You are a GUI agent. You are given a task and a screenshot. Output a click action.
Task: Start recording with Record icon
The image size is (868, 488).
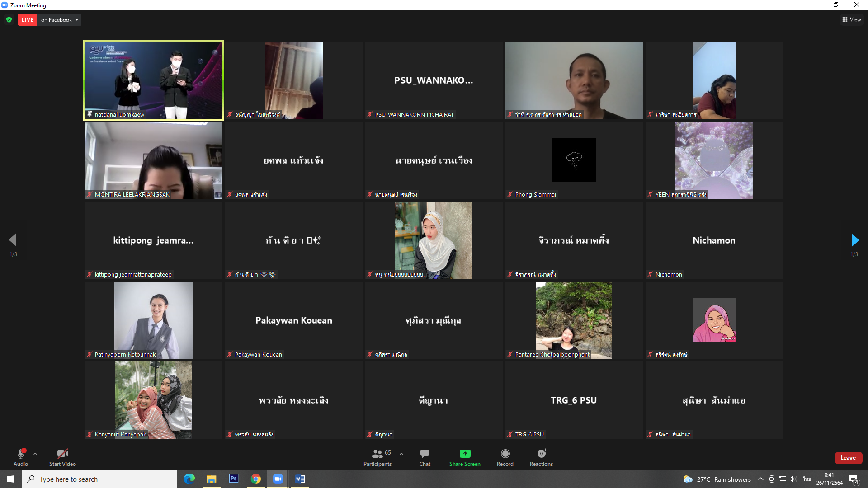[x=505, y=457]
